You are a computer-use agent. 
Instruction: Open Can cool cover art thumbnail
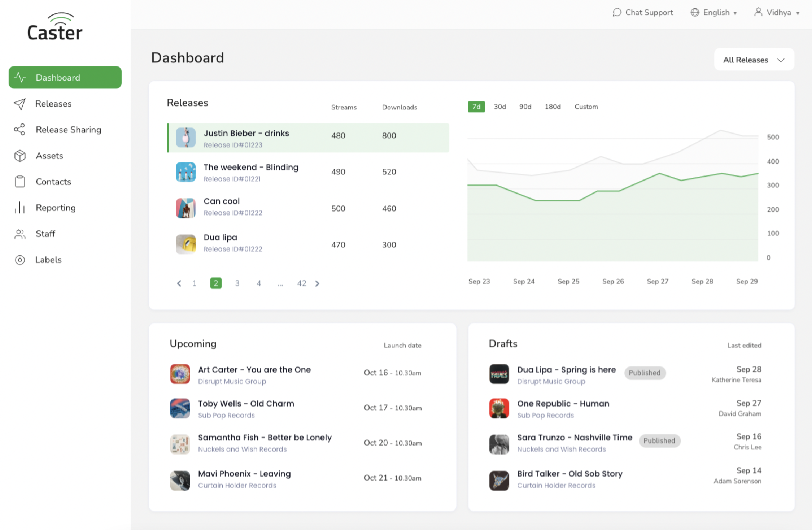pyautogui.click(x=185, y=208)
